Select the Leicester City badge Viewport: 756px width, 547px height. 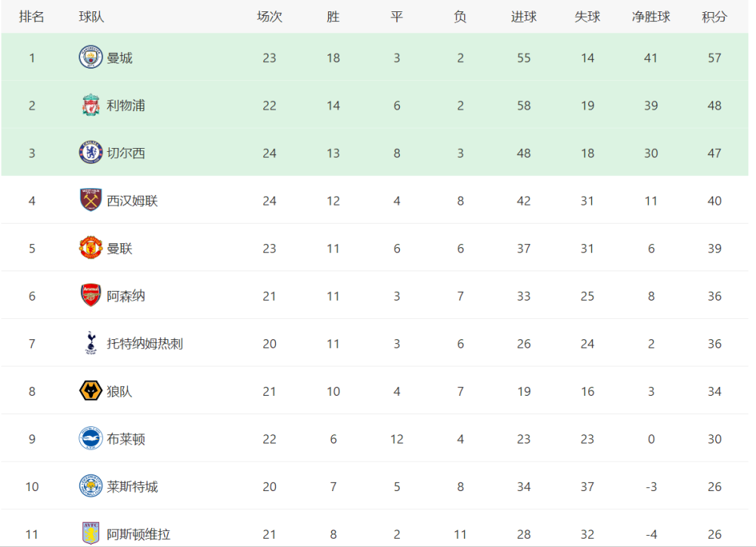coord(91,487)
